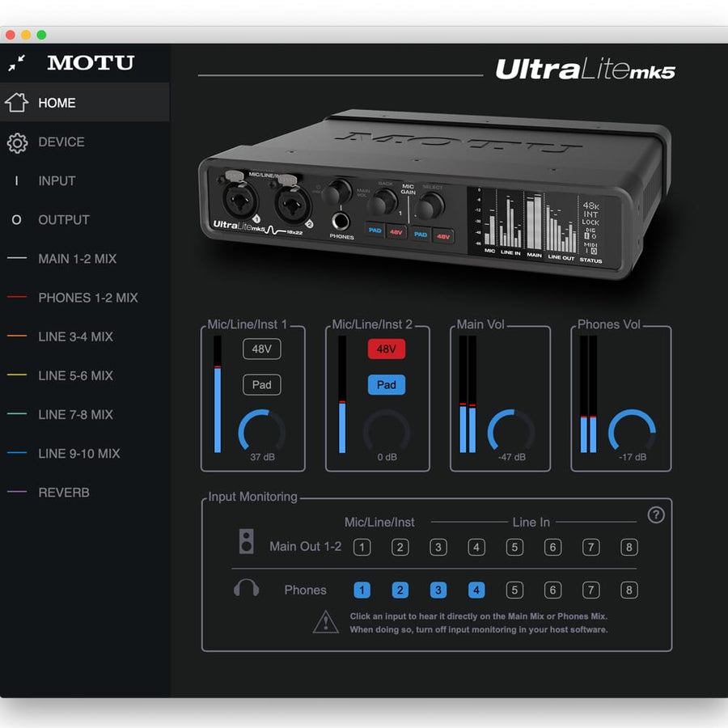The height and width of the screenshot is (728, 728).
Task: Disable input 3 monitoring on Phones
Action: (x=438, y=590)
